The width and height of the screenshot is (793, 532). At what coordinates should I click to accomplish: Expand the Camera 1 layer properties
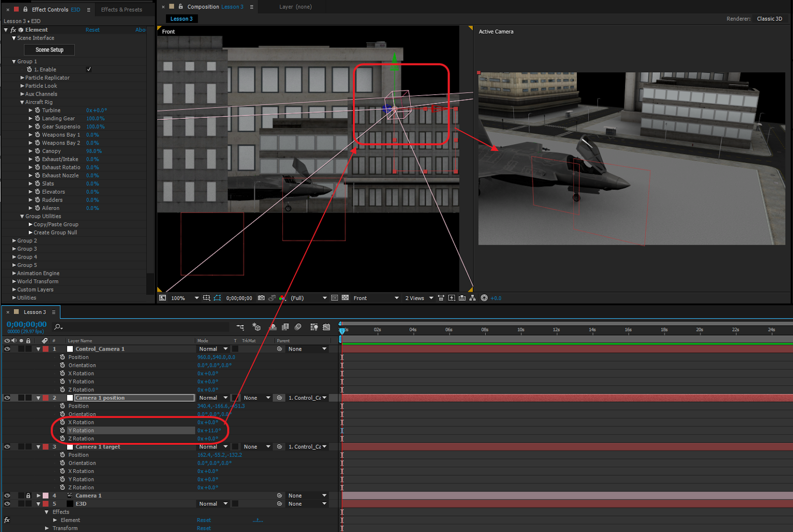pos(38,495)
